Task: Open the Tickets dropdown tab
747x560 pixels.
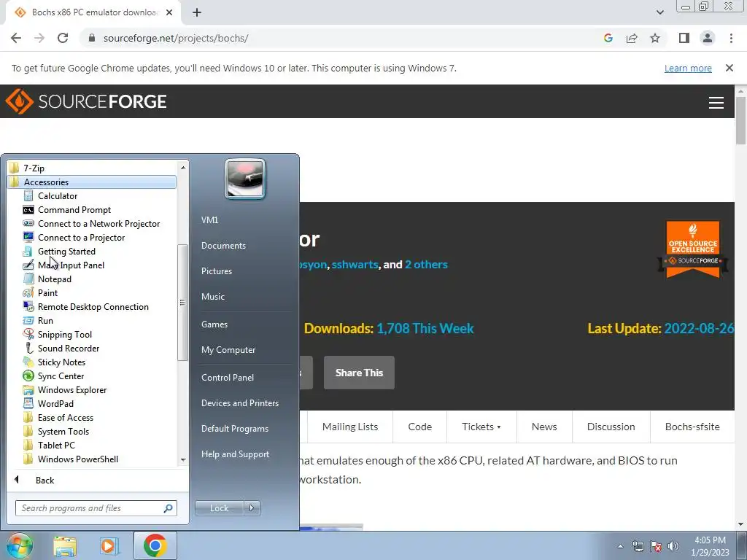Action: pyautogui.click(x=481, y=427)
